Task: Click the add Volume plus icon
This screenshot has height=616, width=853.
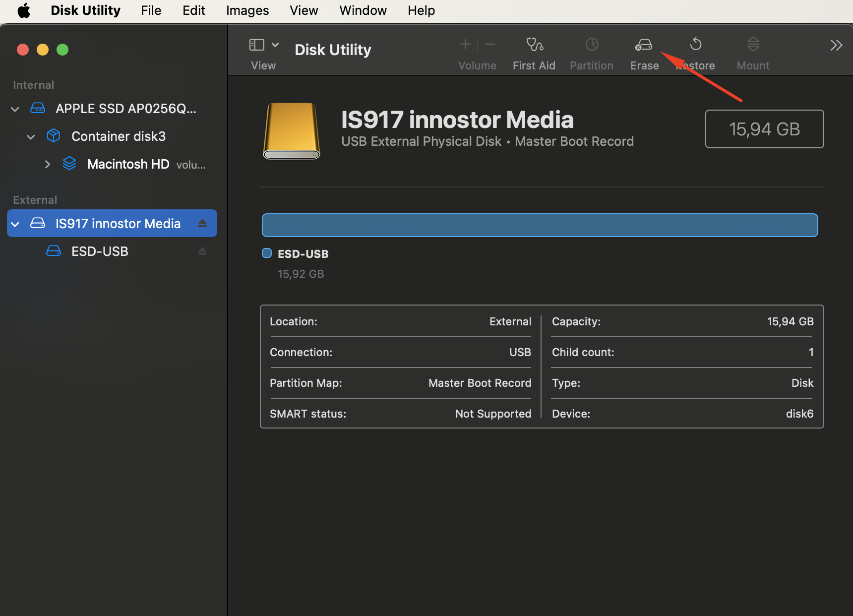Action: tap(465, 45)
